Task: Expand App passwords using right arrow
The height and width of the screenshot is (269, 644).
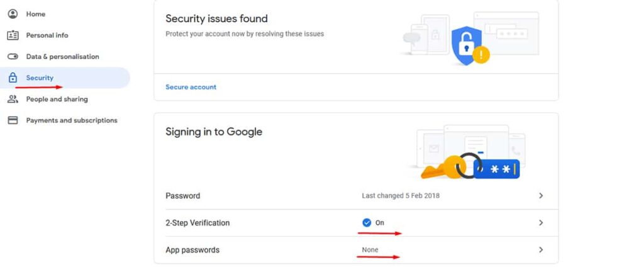Action: pyautogui.click(x=541, y=250)
